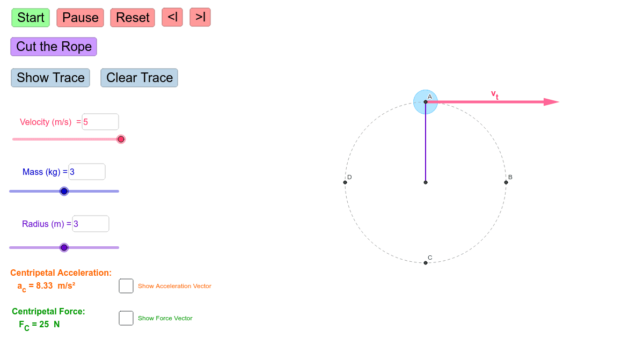644x338 pixels.
Task: Select the blue ball at point A
Action: 426,102
